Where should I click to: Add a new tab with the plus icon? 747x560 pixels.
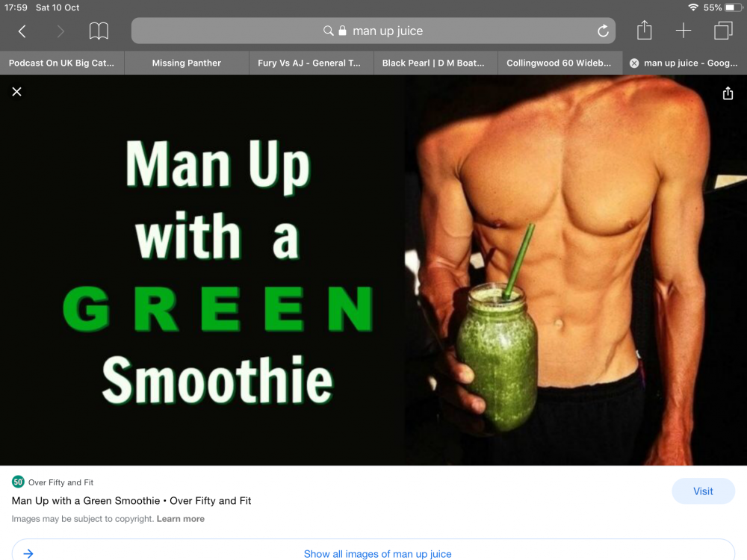pos(684,31)
